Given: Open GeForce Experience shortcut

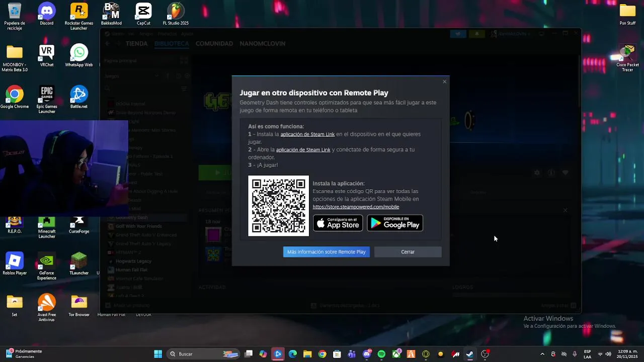Looking at the screenshot, I should [x=47, y=266].
